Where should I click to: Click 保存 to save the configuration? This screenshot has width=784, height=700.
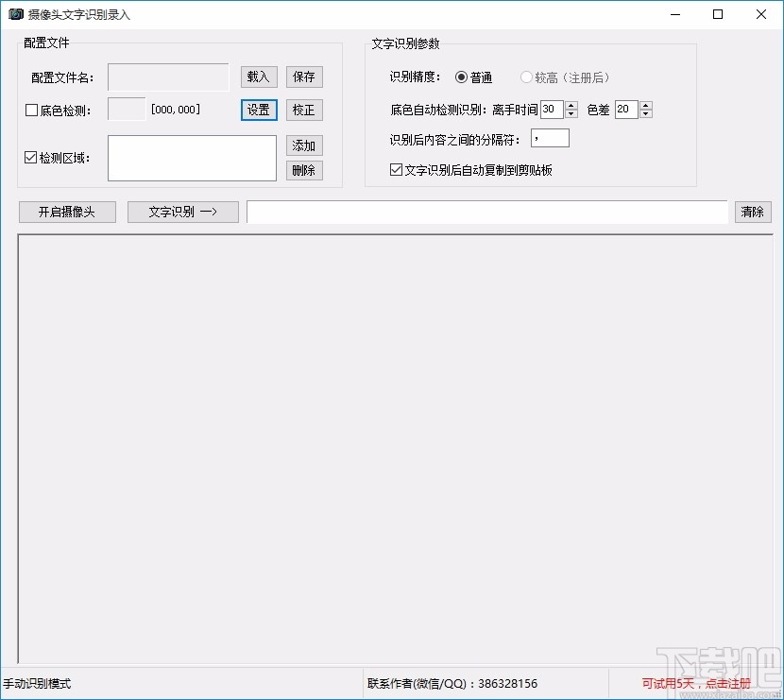tap(303, 77)
